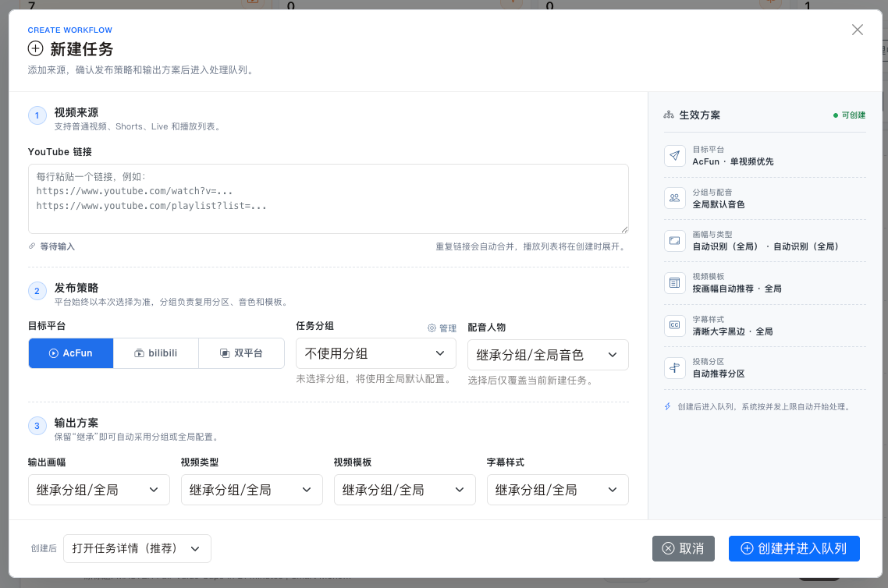This screenshot has height=588, width=888.
Task: Click the 视频模板 template icon
Action: click(674, 283)
